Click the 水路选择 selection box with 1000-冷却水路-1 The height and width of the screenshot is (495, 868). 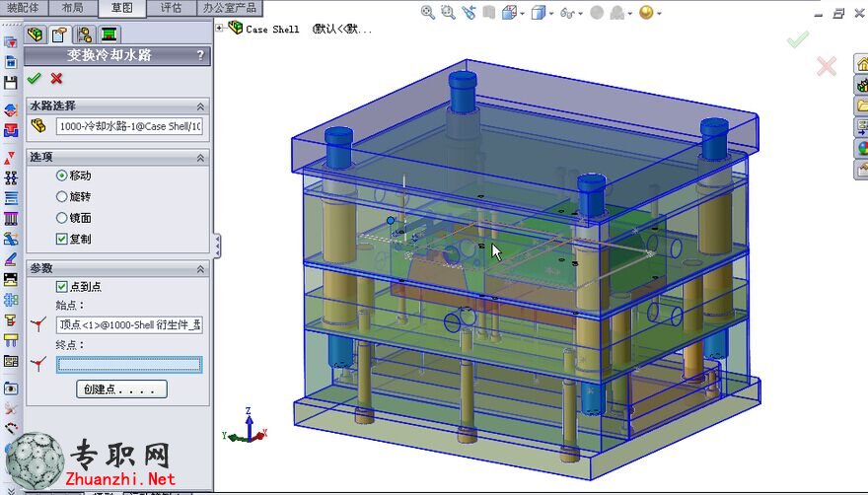[x=129, y=126]
